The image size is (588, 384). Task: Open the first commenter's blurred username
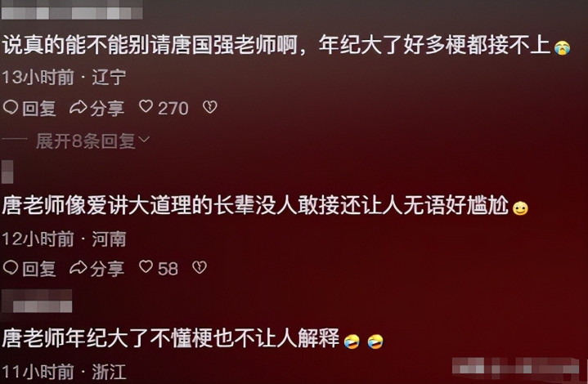[72, 10]
